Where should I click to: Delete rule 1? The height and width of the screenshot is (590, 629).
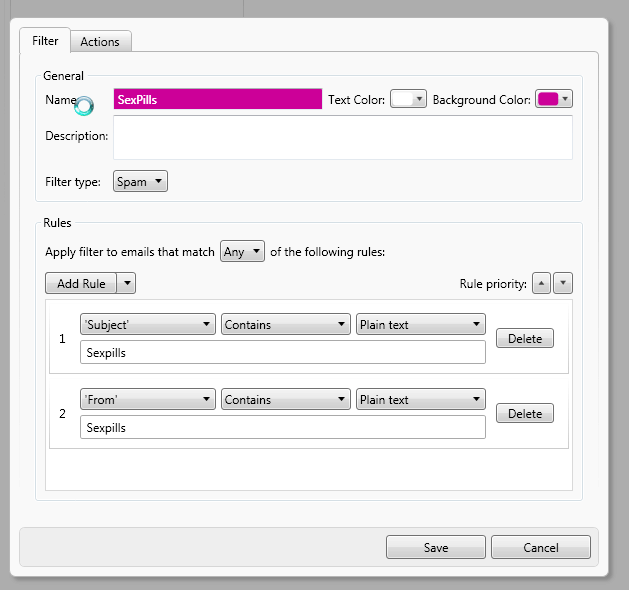pos(525,338)
